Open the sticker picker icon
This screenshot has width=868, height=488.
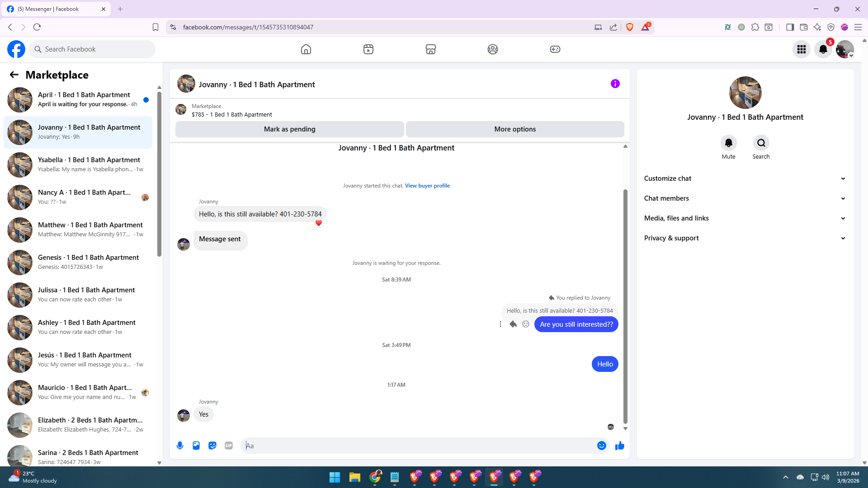pyautogui.click(x=212, y=446)
